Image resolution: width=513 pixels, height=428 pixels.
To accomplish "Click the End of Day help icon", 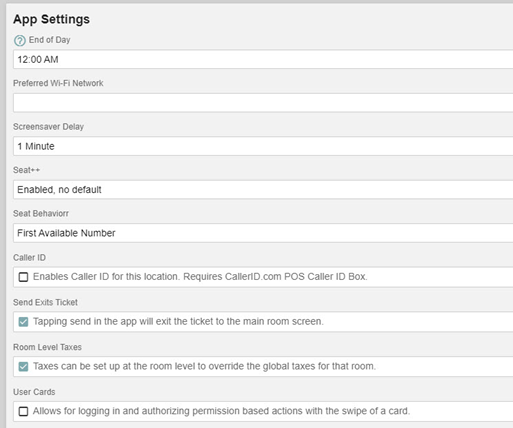I will click(20, 40).
